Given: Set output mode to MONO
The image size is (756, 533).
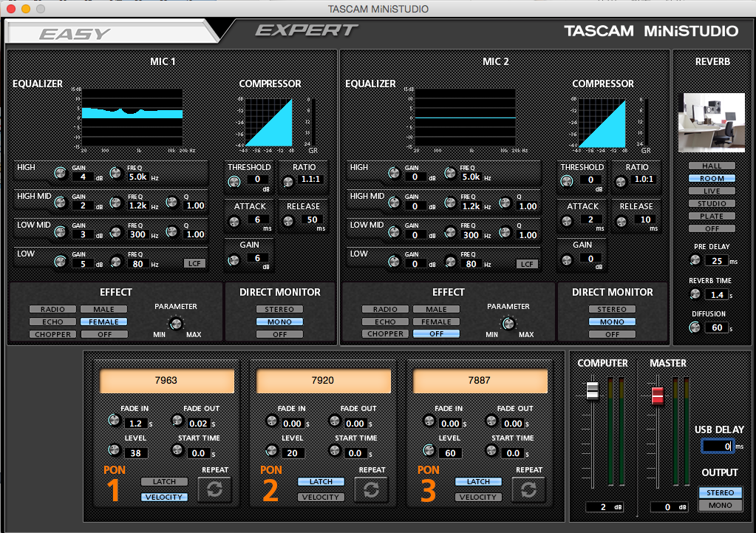Looking at the screenshot, I should click(721, 505).
